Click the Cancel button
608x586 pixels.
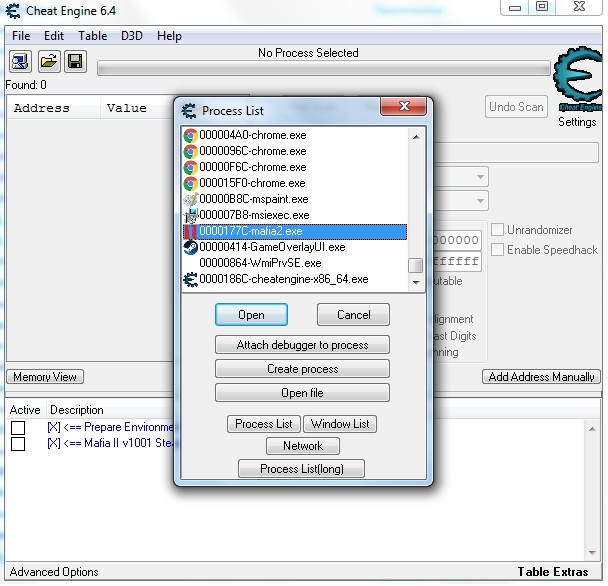click(353, 315)
